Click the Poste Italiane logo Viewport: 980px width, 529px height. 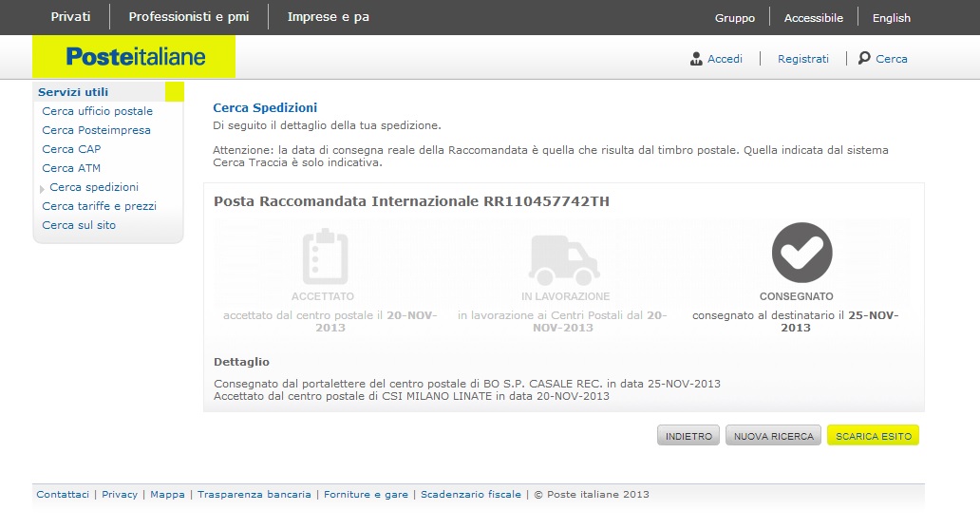pyautogui.click(x=135, y=57)
